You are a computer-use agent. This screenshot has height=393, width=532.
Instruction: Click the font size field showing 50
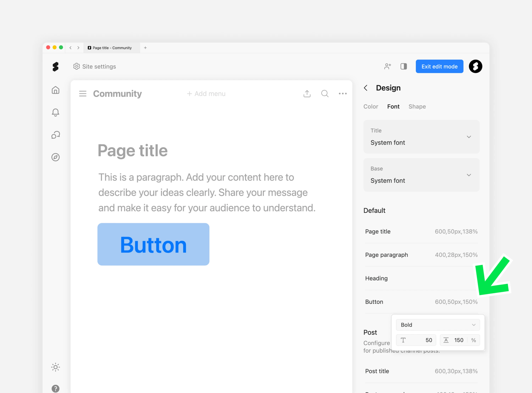(416, 340)
